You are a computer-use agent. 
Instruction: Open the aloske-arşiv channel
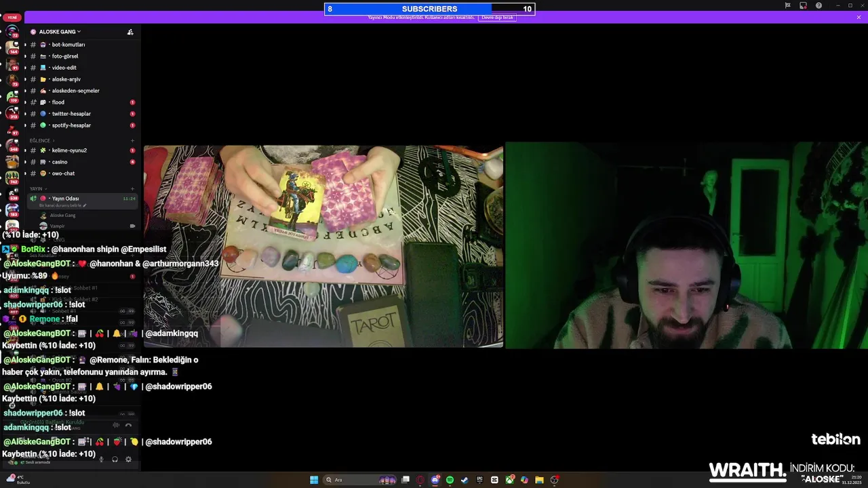click(81, 79)
